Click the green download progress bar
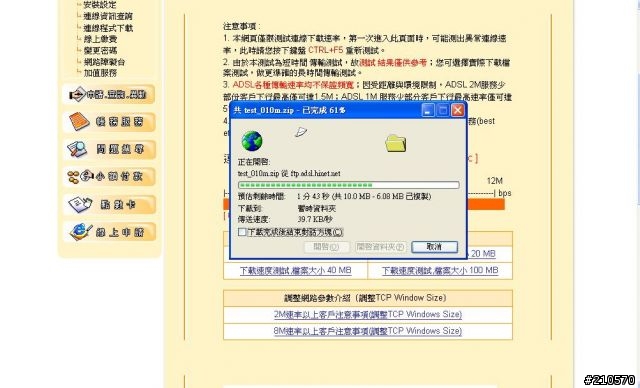640x388 pixels. click(x=349, y=185)
